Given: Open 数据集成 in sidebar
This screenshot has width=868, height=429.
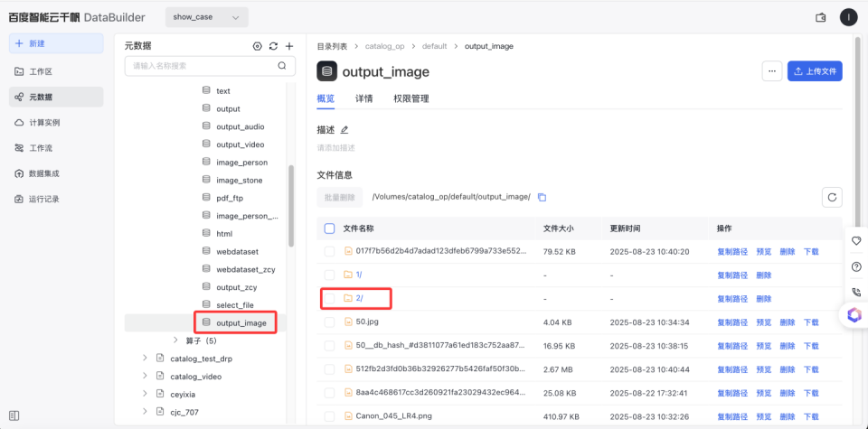Looking at the screenshot, I should (x=56, y=173).
